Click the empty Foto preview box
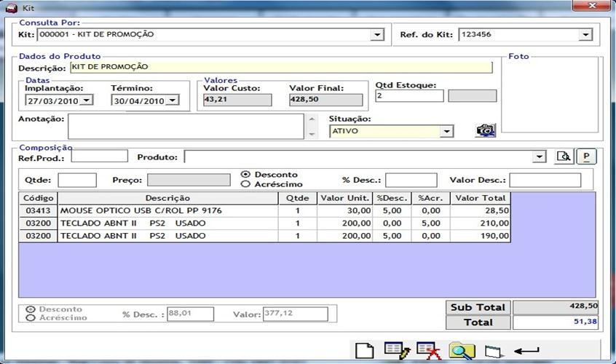This screenshot has height=364, width=616. tap(550, 95)
